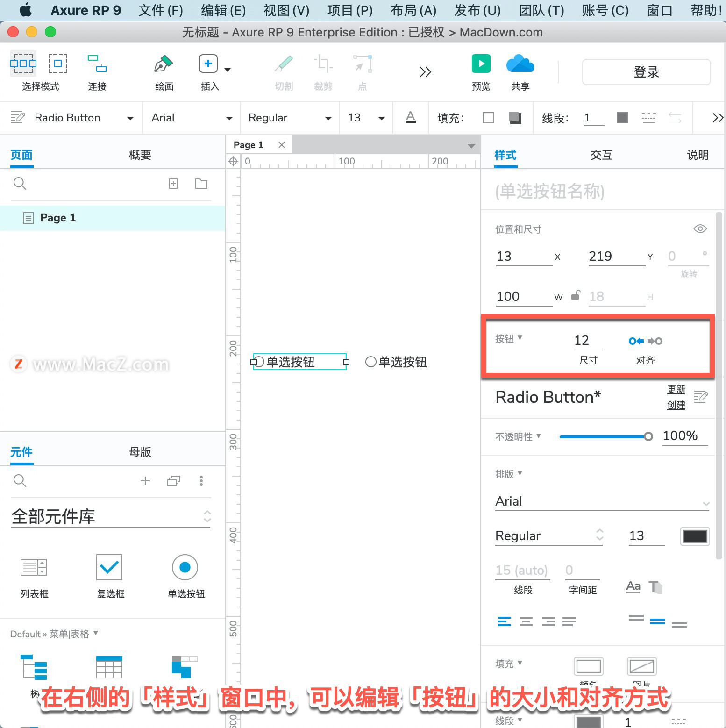
Task: Click the opacity slider handle
Action: pyautogui.click(x=648, y=437)
